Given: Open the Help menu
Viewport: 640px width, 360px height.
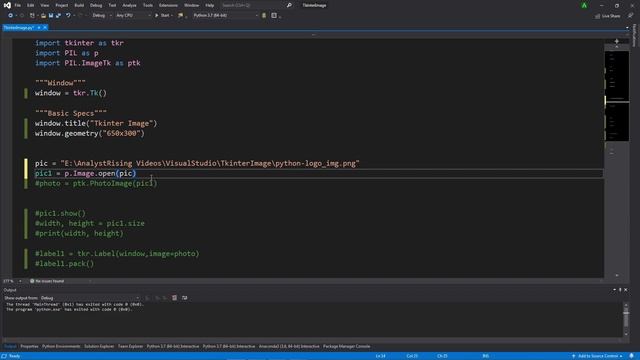Looking at the screenshot, I should (210, 5).
